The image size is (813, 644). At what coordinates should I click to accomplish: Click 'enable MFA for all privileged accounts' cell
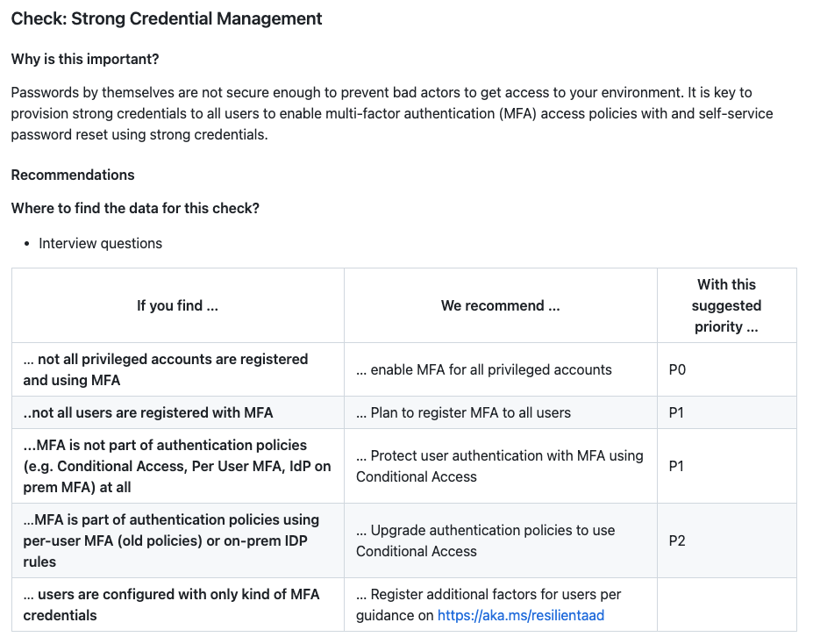484,369
